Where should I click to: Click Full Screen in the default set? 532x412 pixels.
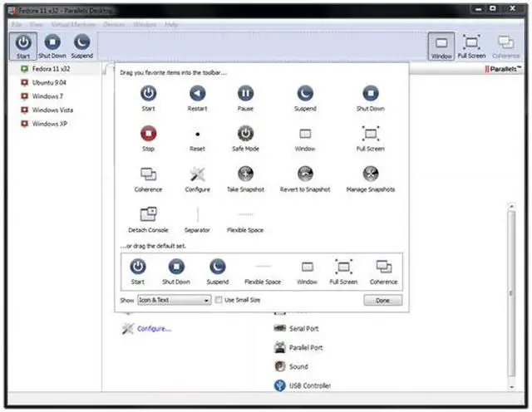(x=343, y=272)
